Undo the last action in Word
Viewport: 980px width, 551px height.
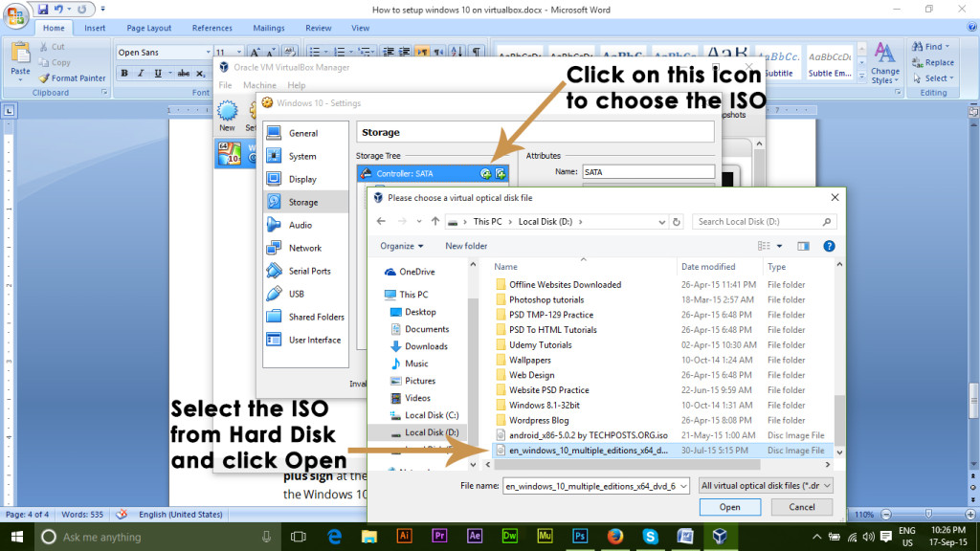(58, 10)
